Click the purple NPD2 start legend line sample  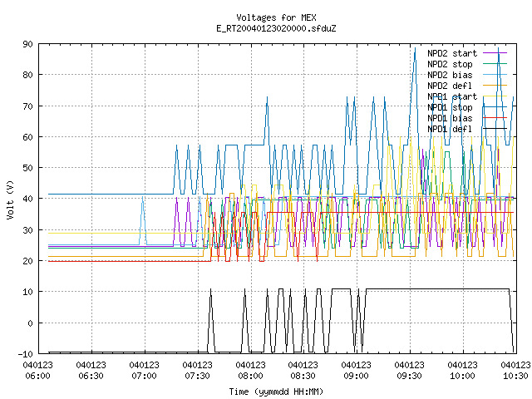coord(495,53)
